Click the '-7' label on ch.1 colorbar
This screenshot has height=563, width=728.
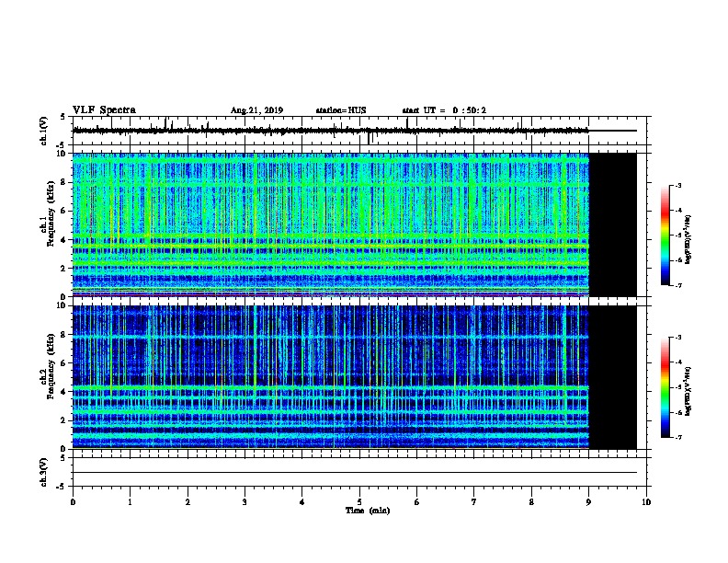click(x=677, y=285)
